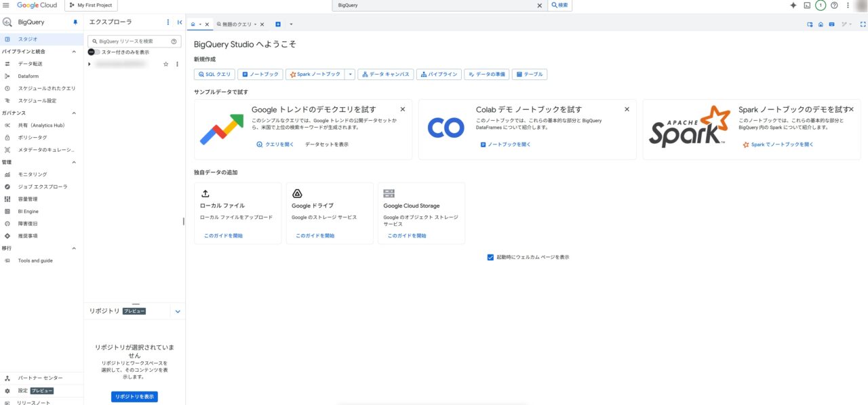Dismiss the Google Trends demo card

click(402, 109)
